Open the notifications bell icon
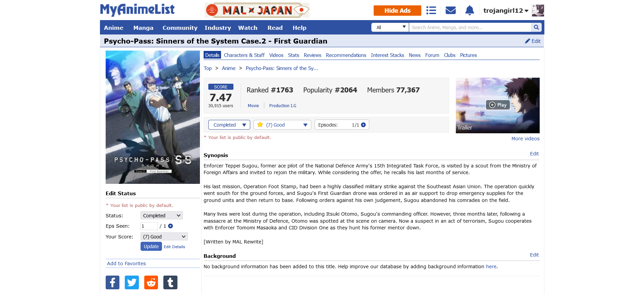The height and width of the screenshot is (294, 644). (470, 10)
